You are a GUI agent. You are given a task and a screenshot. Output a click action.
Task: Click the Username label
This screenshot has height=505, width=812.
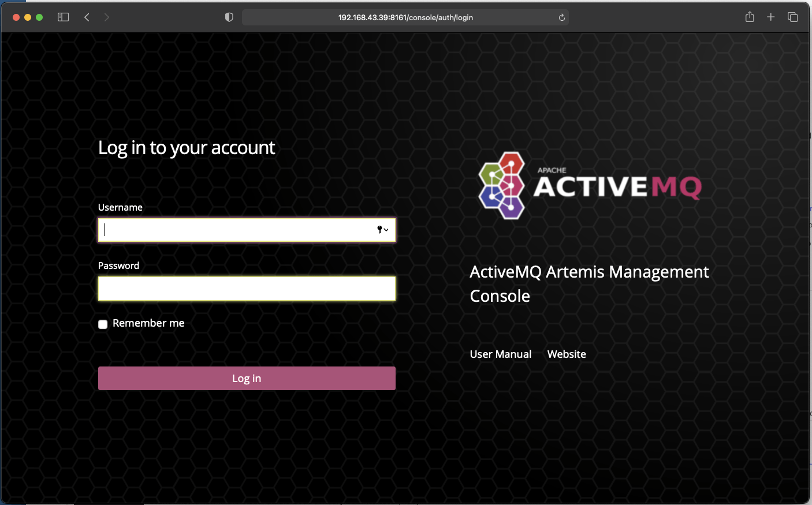click(x=120, y=207)
